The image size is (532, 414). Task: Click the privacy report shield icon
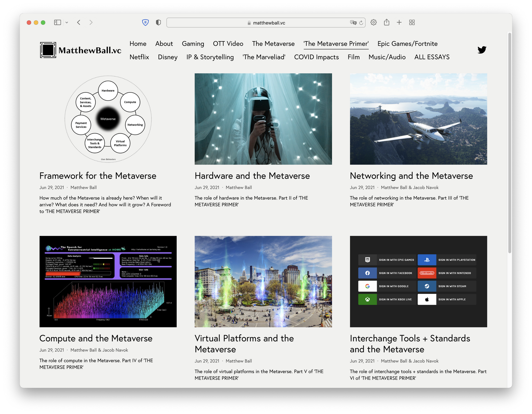(x=158, y=23)
